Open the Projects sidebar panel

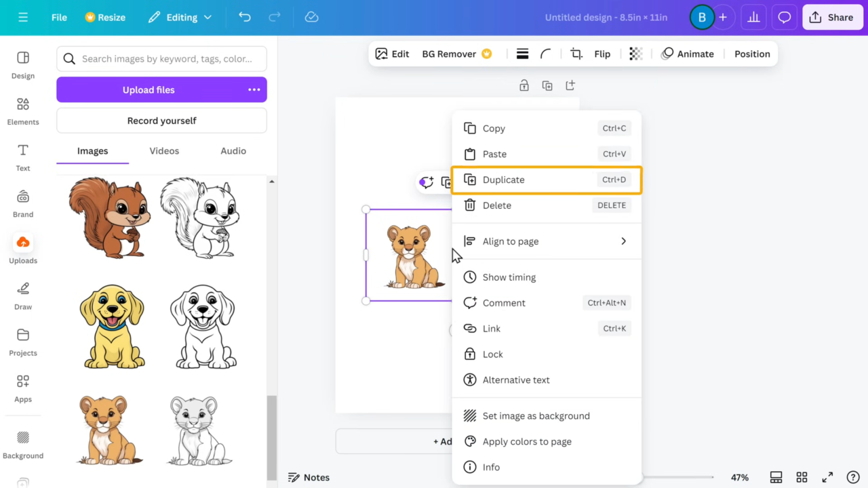pyautogui.click(x=23, y=342)
